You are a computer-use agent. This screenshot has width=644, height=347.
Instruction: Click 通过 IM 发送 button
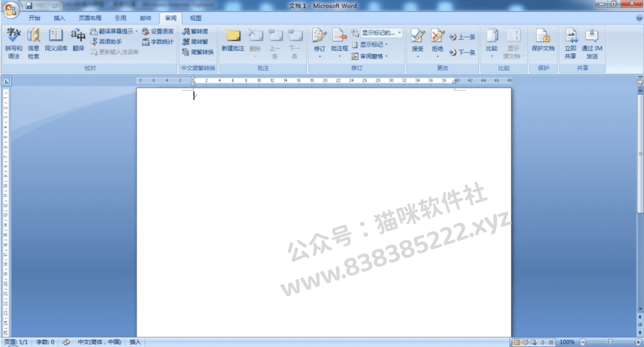592,44
